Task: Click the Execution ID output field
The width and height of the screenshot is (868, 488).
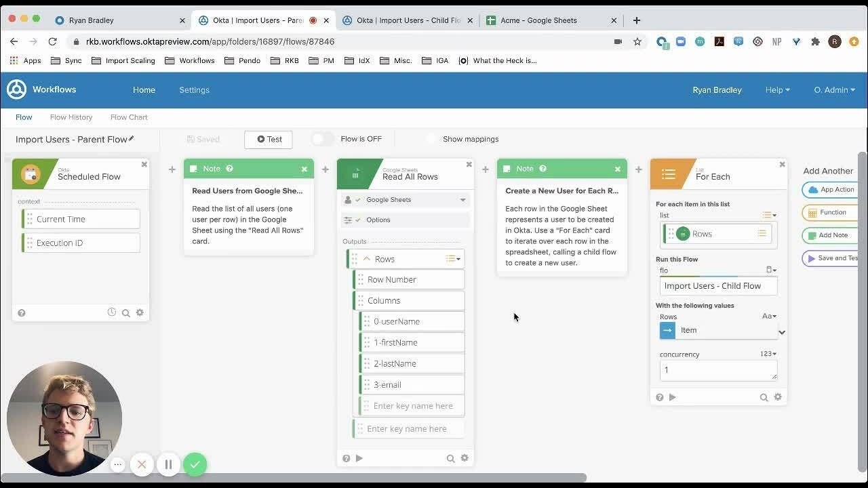Action: coord(81,243)
